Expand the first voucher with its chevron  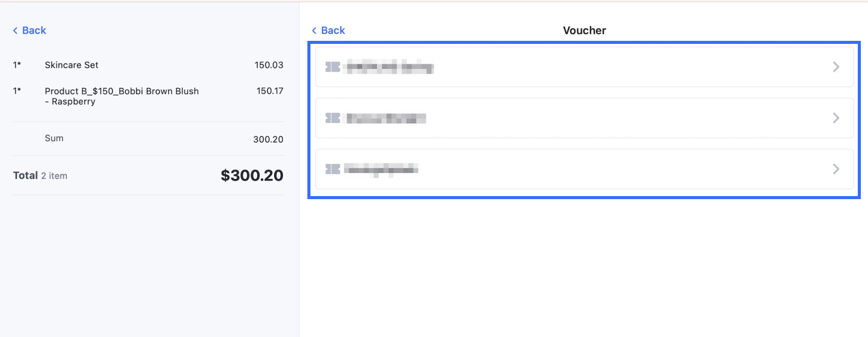836,66
